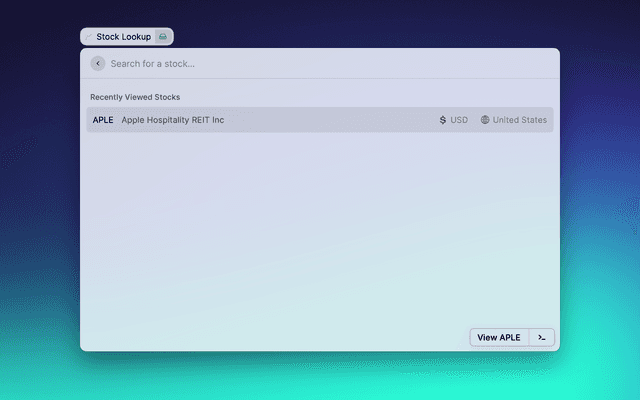
Task: Click the green icon beside Stock Lookup
Action: click(x=163, y=37)
